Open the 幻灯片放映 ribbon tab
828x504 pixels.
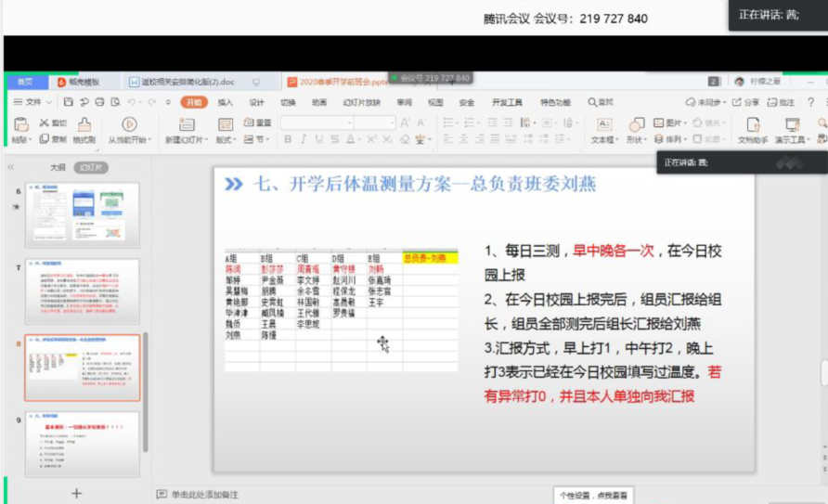362,102
